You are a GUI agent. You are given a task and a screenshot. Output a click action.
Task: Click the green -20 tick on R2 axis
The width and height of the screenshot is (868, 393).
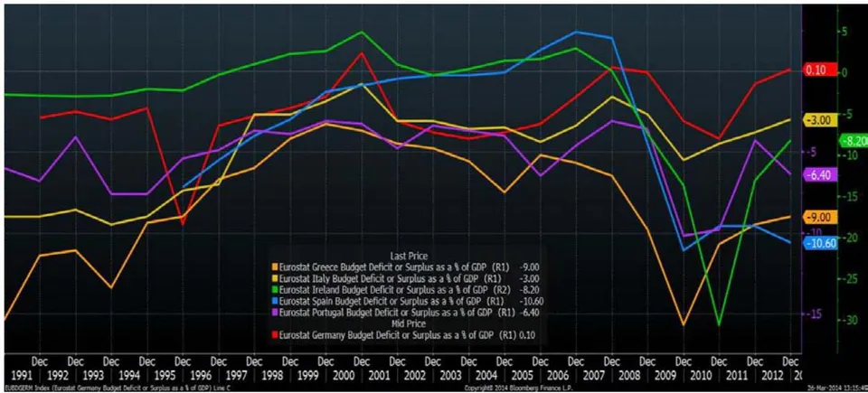[x=851, y=238]
